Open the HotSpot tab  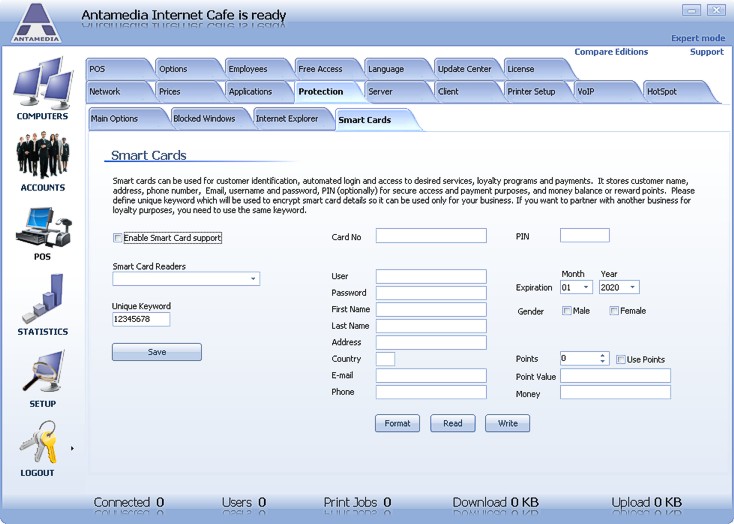coord(677,92)
